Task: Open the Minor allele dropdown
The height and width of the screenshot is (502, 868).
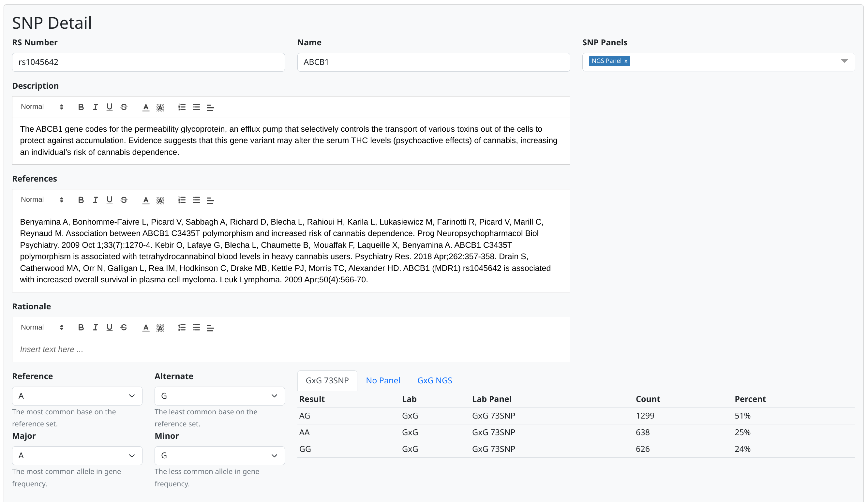Action: (220, 456)
